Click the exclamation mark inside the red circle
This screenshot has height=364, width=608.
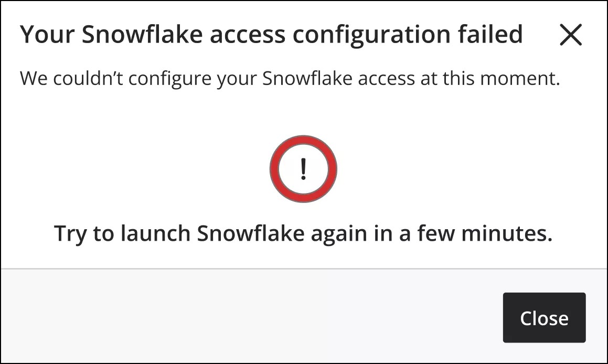point(303,168)
